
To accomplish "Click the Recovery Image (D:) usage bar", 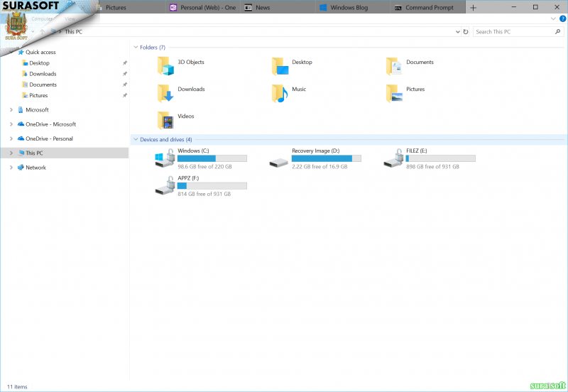I will pyautogui.click(x=327, y=158).
